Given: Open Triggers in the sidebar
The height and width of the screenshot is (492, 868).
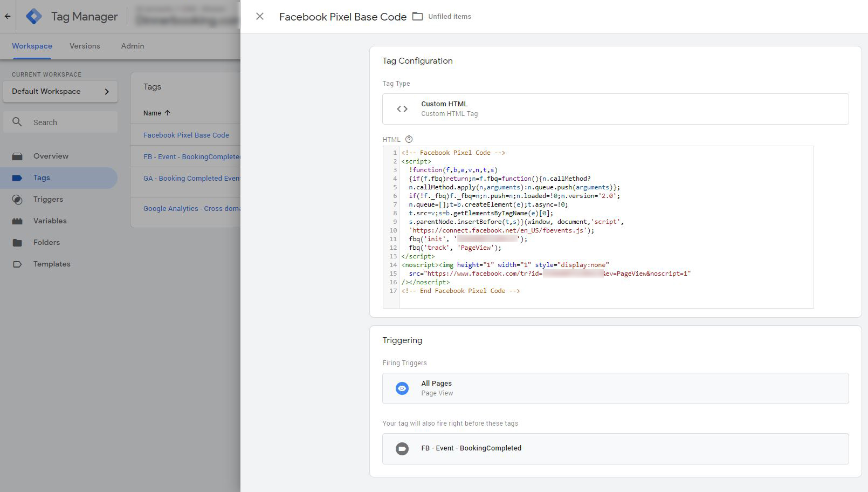Looking at the screenshot, I should pos(48,199).
